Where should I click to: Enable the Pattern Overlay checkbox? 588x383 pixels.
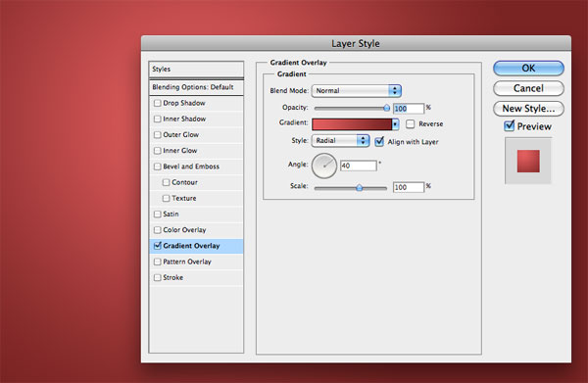158,262
